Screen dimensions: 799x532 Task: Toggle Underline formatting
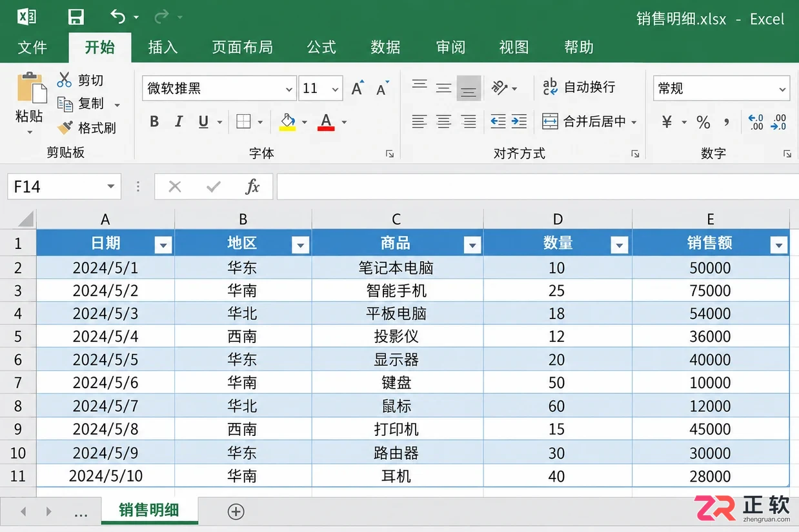click(203, 122)
